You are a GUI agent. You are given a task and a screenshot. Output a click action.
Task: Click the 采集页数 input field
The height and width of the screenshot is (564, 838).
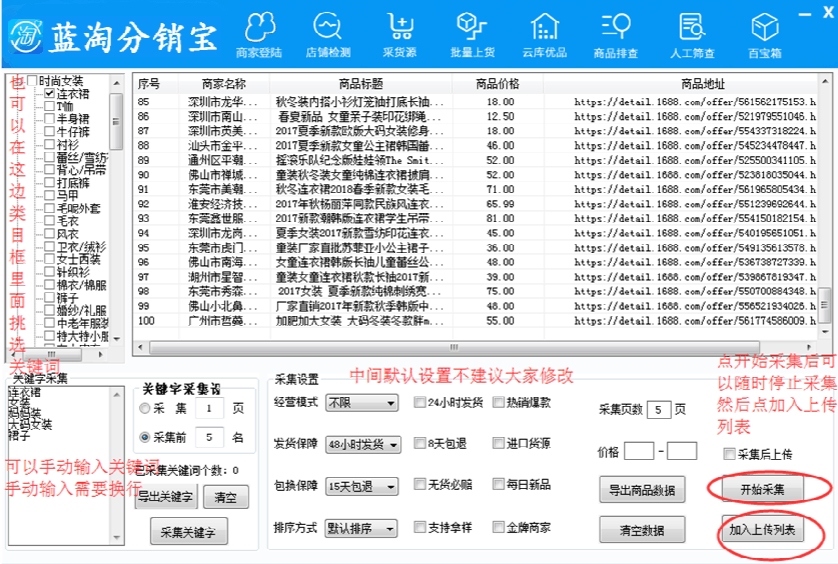point(658,410)
